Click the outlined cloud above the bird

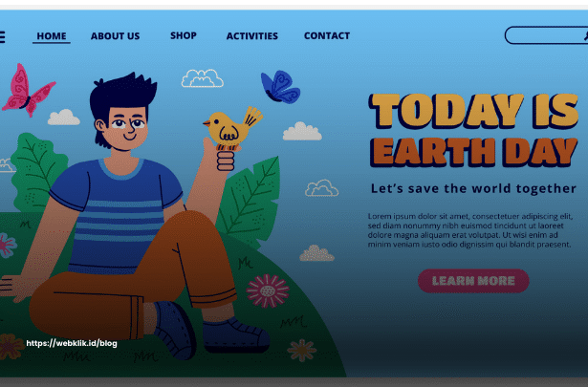coord(203,78)
